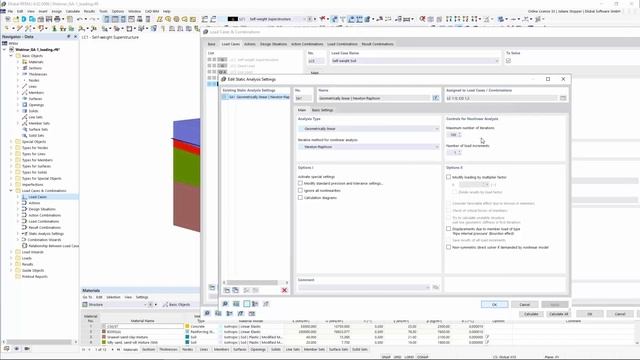Pin the Navigator Data panel
Viewport: 640px width, 360px height.
tap(69, 37)
